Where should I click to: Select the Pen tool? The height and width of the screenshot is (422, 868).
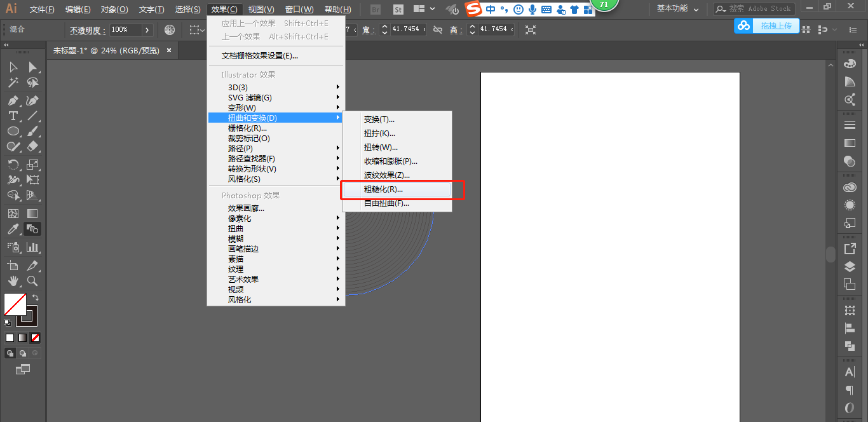13,100
